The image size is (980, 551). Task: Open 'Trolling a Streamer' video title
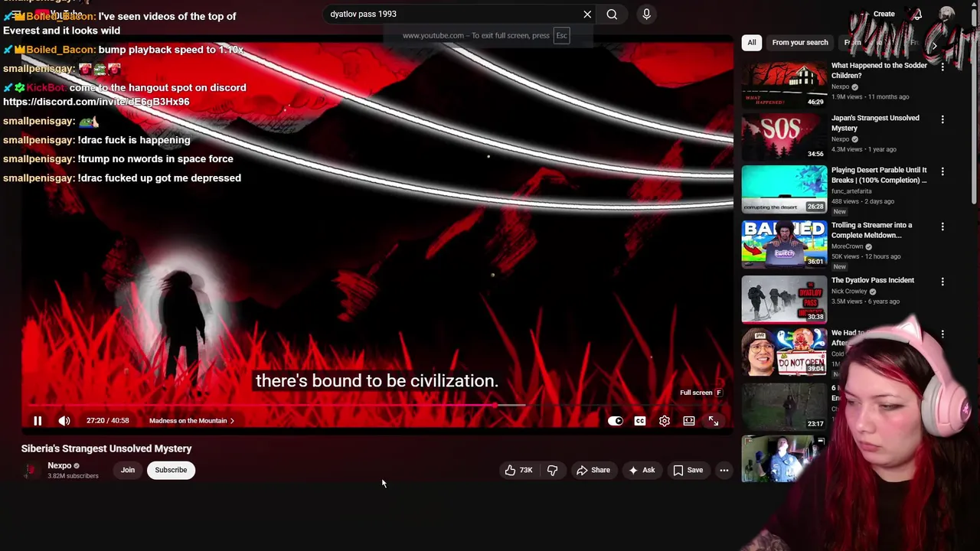pyautogui.click(x=872, y=230)
